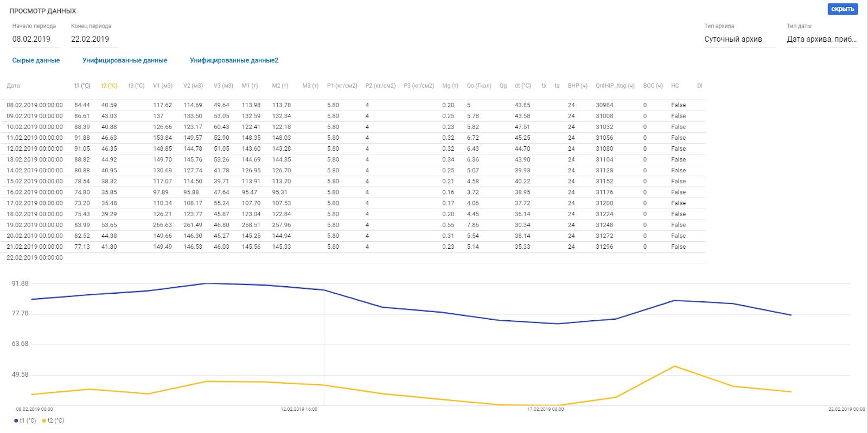Select the 19.02.2019 00:00:00 row date
The width and height of the screenshot is (868, 433).
click(35, 225)
